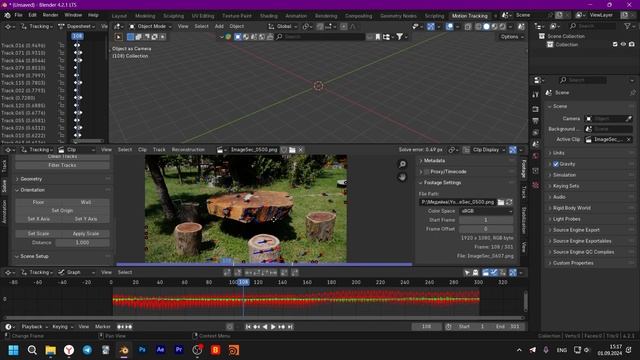
Task: Click the graph editor horizontal scrollbar
Action: coord(263,318)
